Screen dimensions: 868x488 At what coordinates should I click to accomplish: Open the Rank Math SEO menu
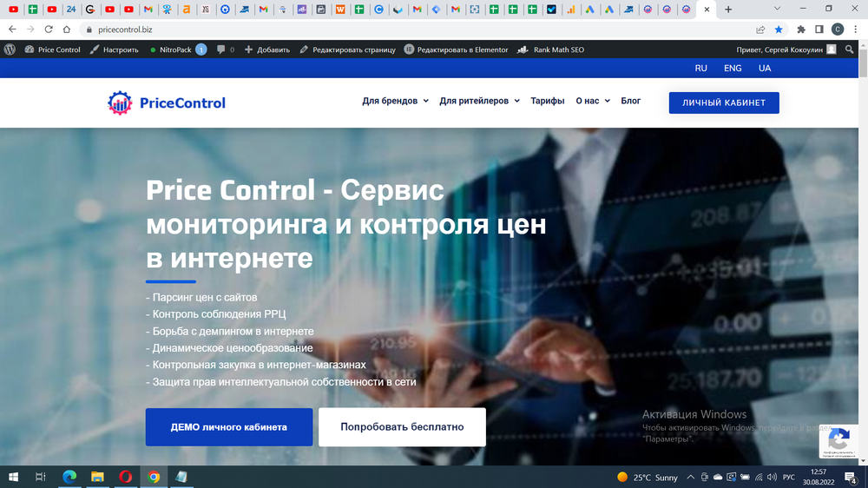click(x=551, y=49)
